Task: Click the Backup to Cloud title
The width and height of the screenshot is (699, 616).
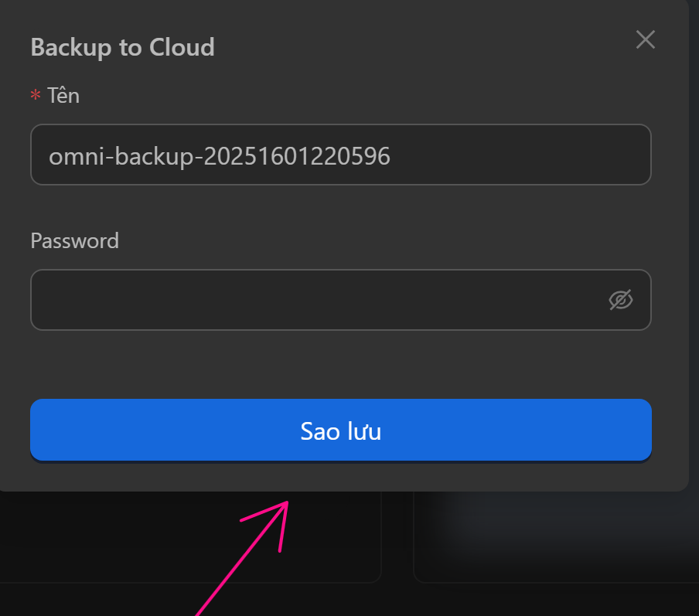Action: [x=122, y=48]
